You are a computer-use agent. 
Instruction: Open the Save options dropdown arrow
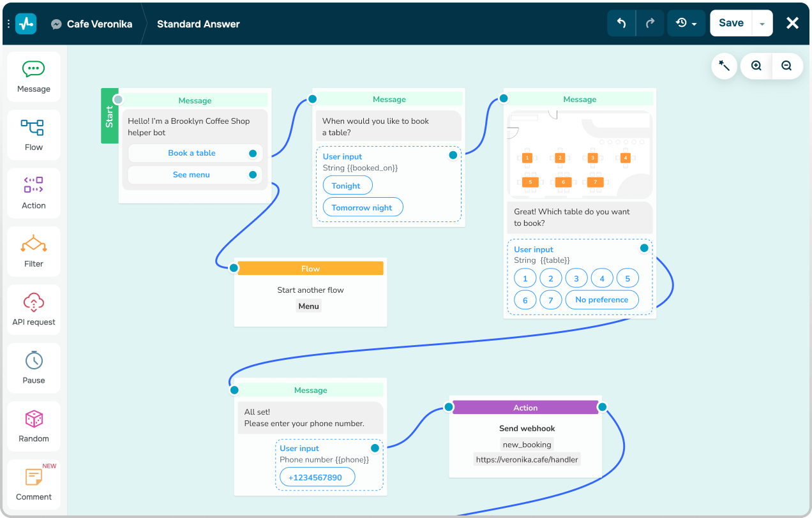tap(762, 24)
